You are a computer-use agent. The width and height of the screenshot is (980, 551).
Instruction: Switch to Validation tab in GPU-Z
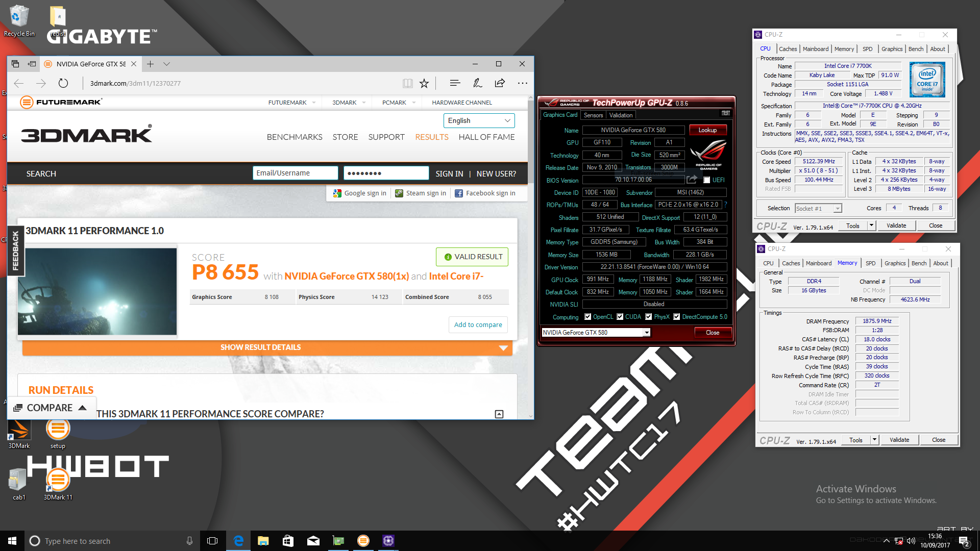click(621, 115)
